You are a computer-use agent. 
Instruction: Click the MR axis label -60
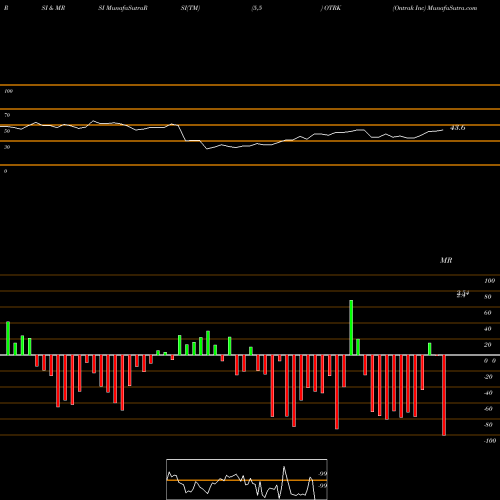488,409
